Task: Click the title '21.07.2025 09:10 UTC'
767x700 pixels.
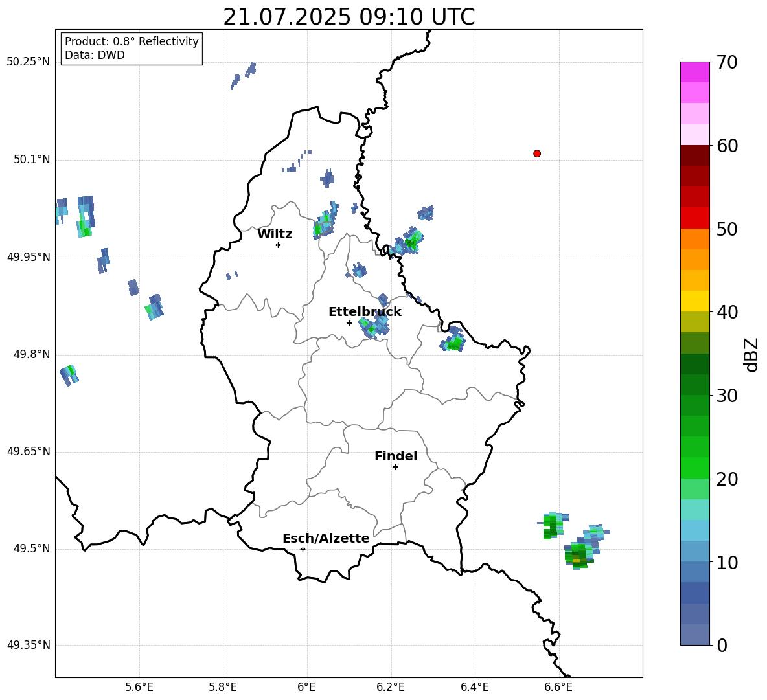Action: click(x=349, y=17)
